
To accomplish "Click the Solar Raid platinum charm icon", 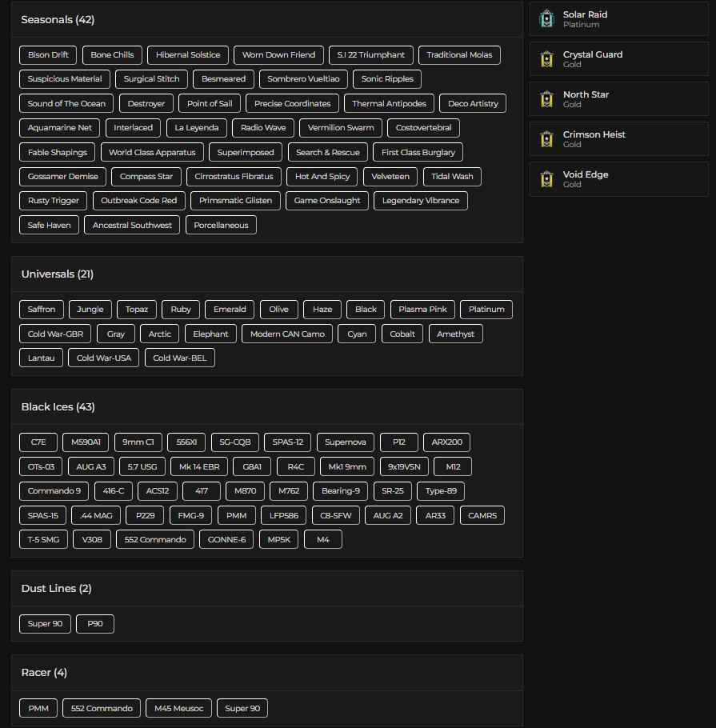I will tap(546, 18).
